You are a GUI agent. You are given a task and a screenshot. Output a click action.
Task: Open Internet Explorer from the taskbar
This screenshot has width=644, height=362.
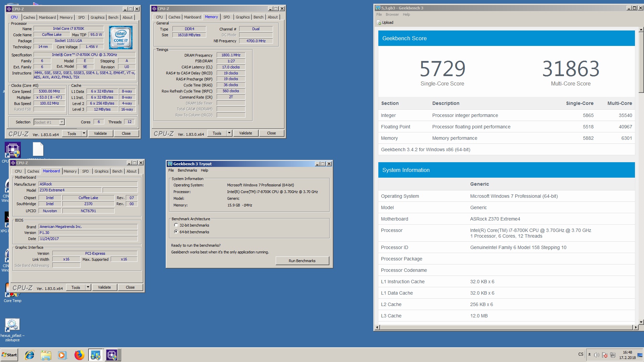tap(30, 355)
